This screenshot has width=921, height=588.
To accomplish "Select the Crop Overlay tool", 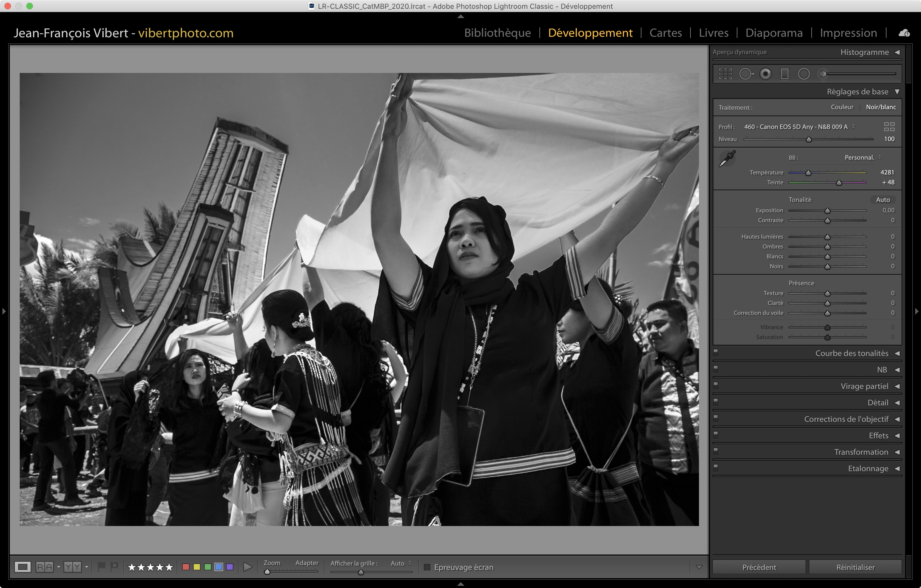I will pos(725,74).
